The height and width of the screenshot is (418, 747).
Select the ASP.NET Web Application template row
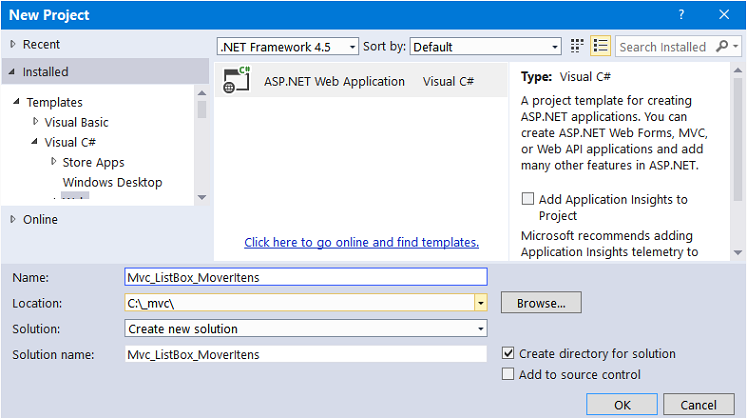(361, 81)
